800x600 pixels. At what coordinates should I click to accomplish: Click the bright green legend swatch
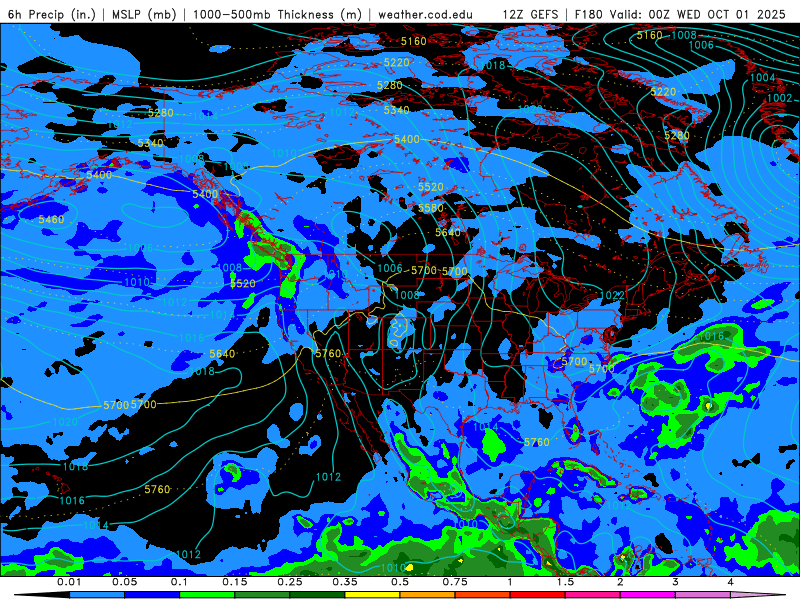tap(207, 595)
